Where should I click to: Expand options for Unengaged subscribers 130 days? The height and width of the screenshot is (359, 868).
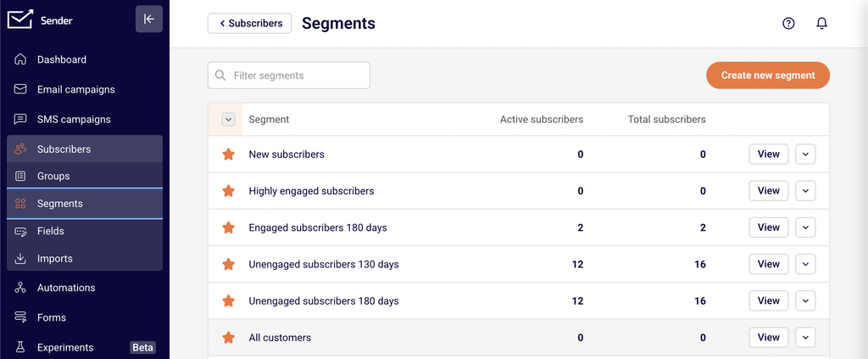click(x=805, y=264)
